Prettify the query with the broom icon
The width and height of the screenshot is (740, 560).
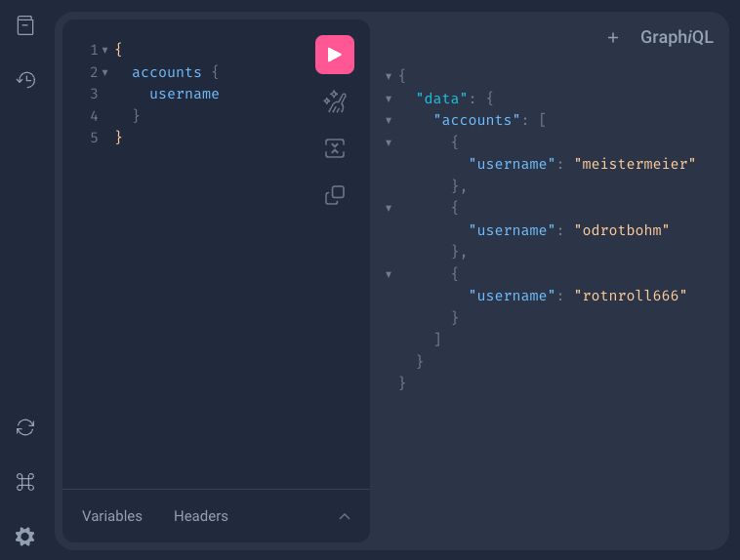[335, 101]
